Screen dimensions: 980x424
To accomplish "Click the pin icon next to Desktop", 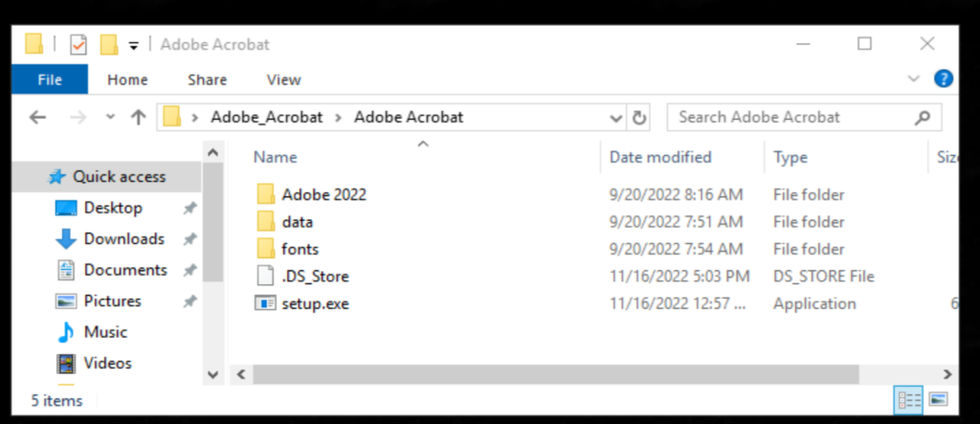I will pyautogui.click(x=189, y=209).
